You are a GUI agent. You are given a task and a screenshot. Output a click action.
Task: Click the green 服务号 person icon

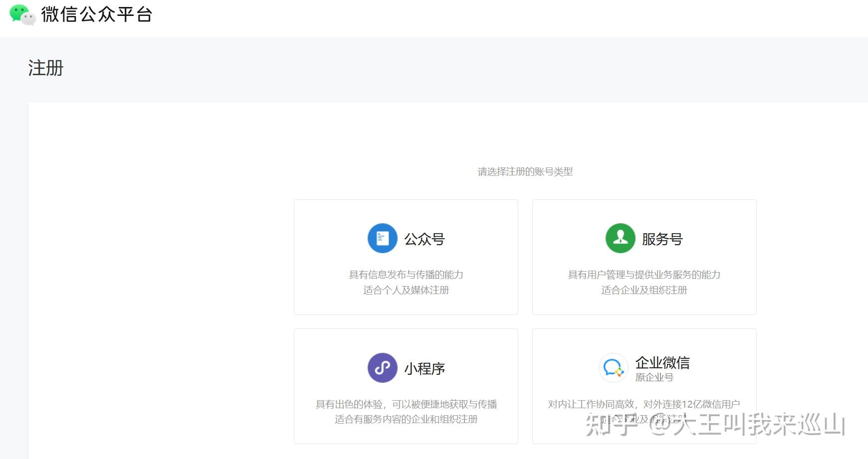click(x=620, y=238)
